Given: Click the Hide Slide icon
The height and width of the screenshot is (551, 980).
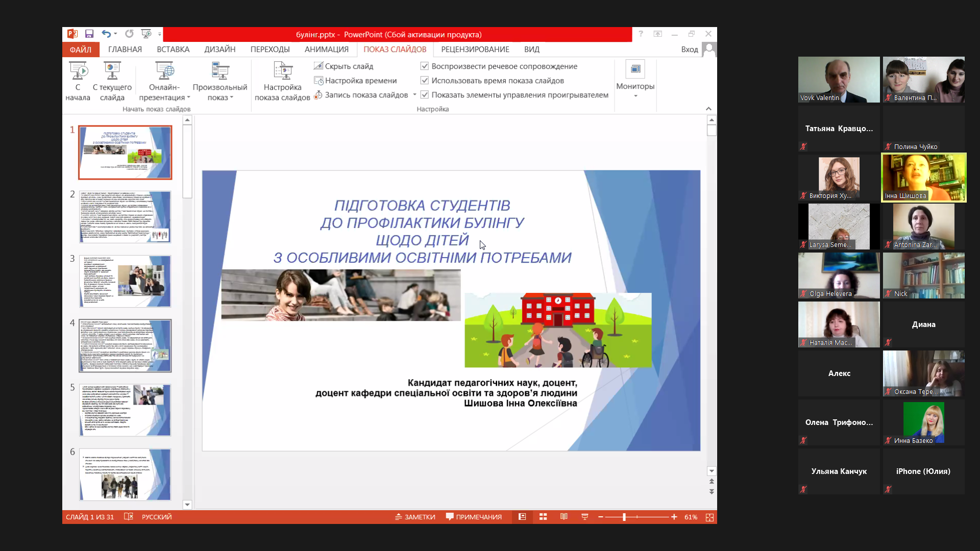Looking at the screenshot, I should coord(318,66).
